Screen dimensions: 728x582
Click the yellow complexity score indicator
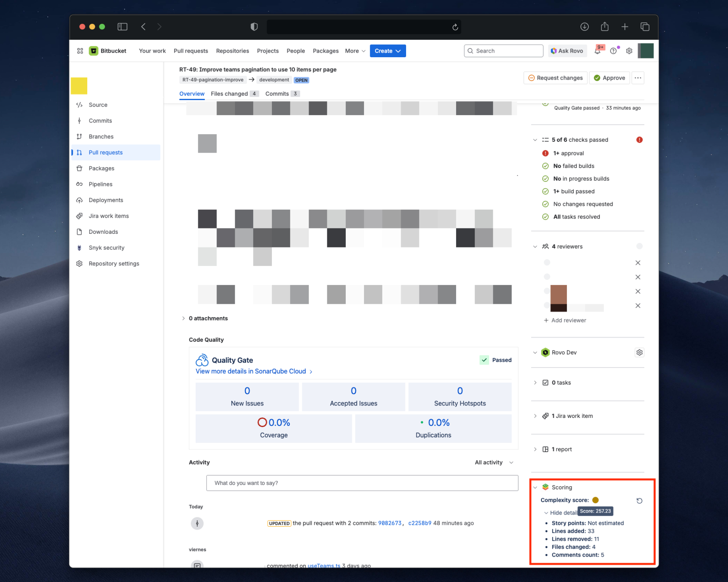595,500
